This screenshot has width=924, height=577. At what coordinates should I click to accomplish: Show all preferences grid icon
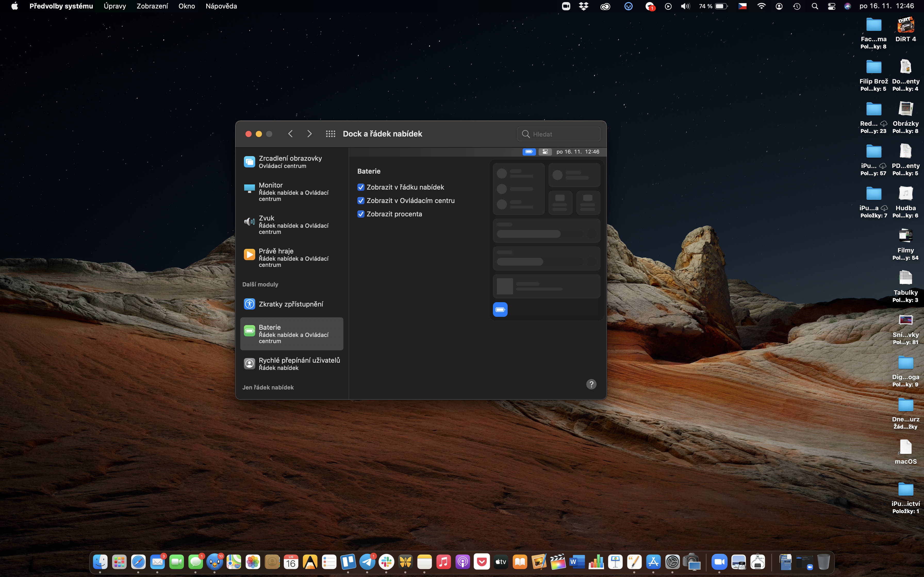click(x=330, y=134)
